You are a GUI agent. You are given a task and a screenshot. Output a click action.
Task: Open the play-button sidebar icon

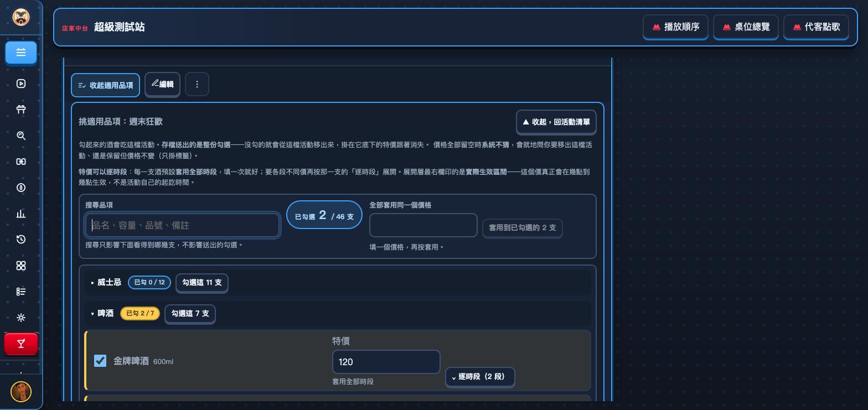pyautogui.click(x=21, y=84)
